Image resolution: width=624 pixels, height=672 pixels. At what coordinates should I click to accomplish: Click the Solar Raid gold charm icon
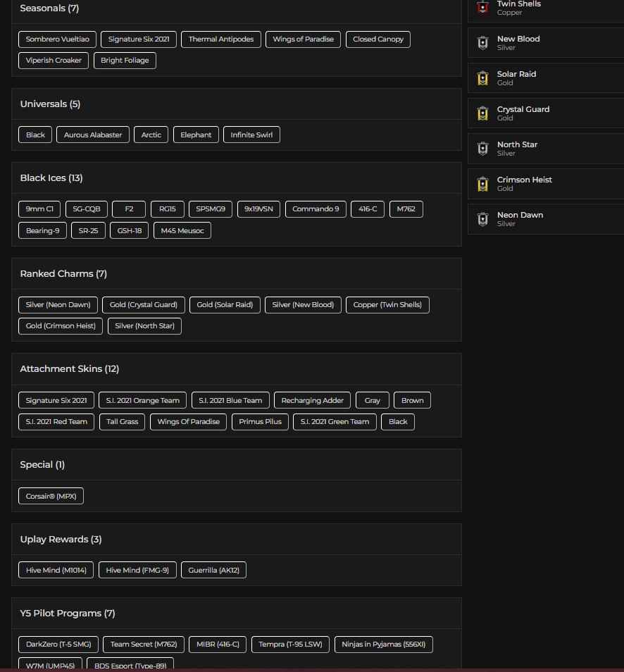[482, 78]
